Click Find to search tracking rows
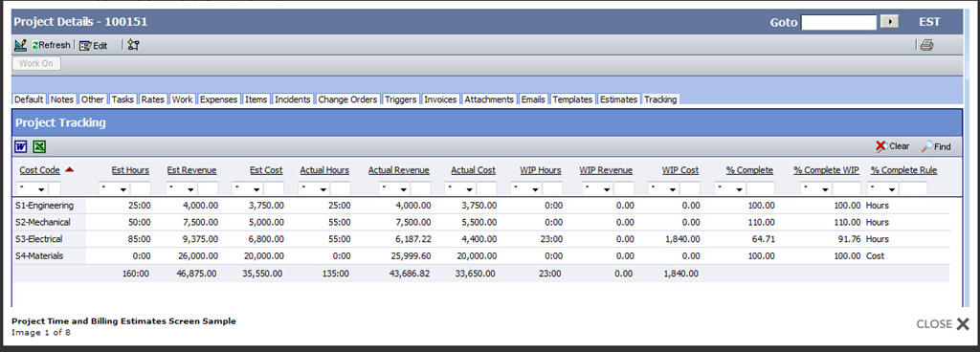The width and height of the screenshot is (980, 352). point(936,146)
